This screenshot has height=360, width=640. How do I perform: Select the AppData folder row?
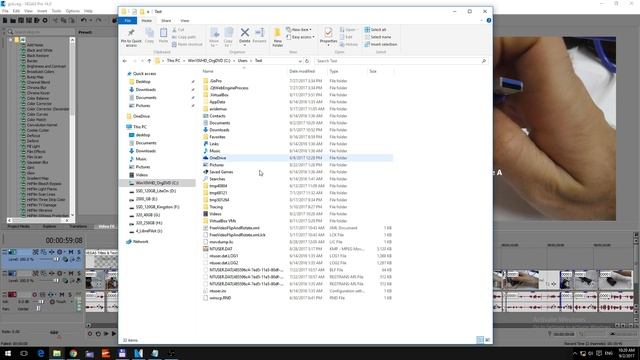click(297, 102)
